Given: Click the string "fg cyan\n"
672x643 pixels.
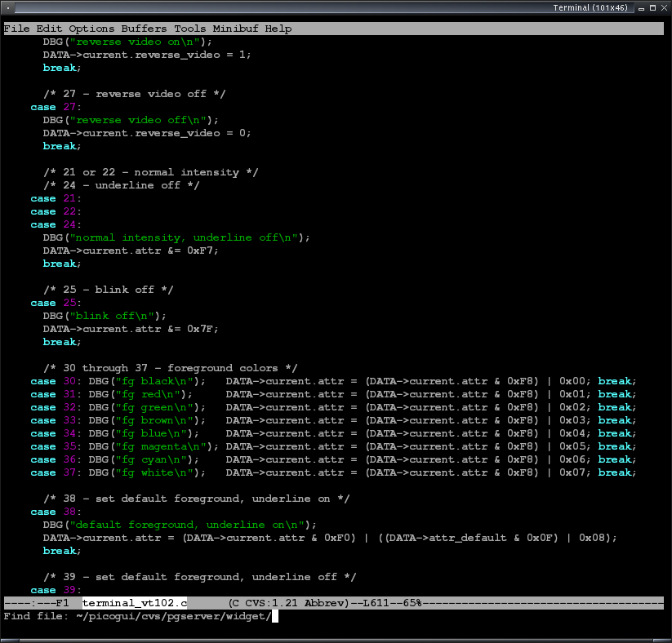Looking at the screenshot, I should coord(151,459).
